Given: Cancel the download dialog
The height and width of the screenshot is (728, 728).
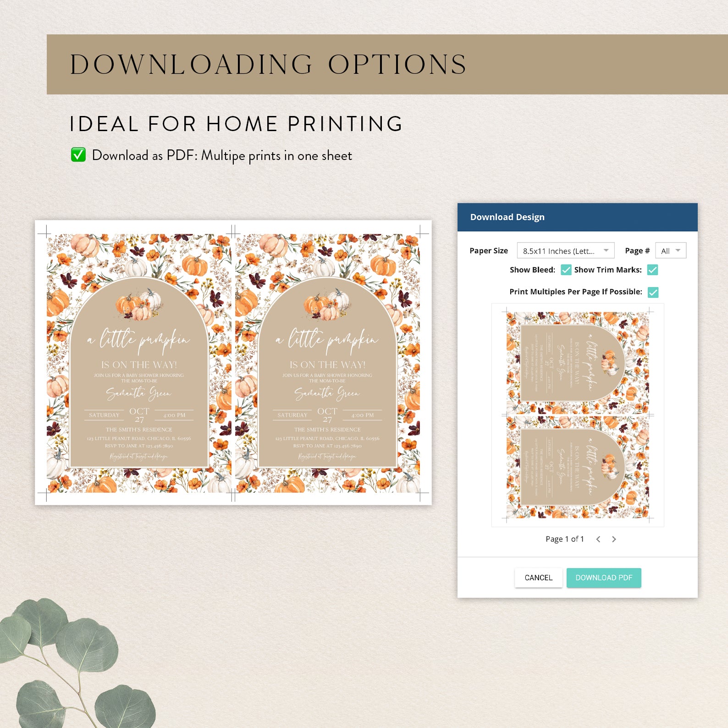Looking at the screenshot, I should pos(538,578).
